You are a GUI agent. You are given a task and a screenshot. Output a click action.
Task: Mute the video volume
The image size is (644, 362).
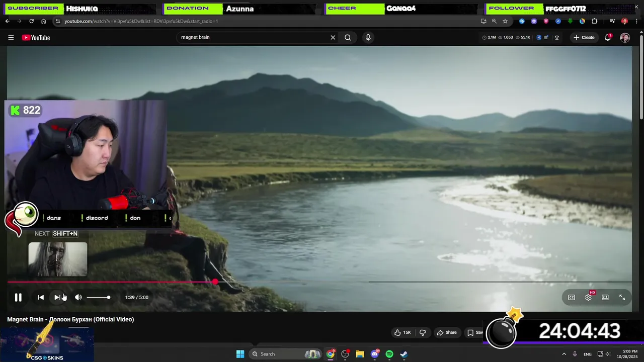coord(78,297)
